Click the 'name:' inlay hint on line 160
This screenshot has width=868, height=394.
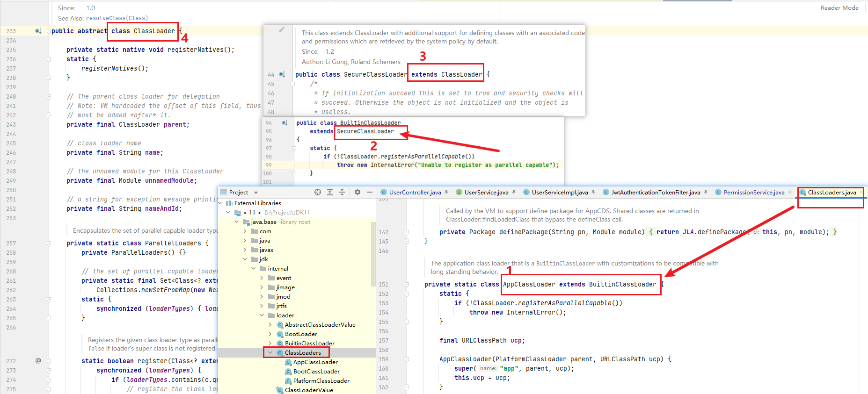488,369
